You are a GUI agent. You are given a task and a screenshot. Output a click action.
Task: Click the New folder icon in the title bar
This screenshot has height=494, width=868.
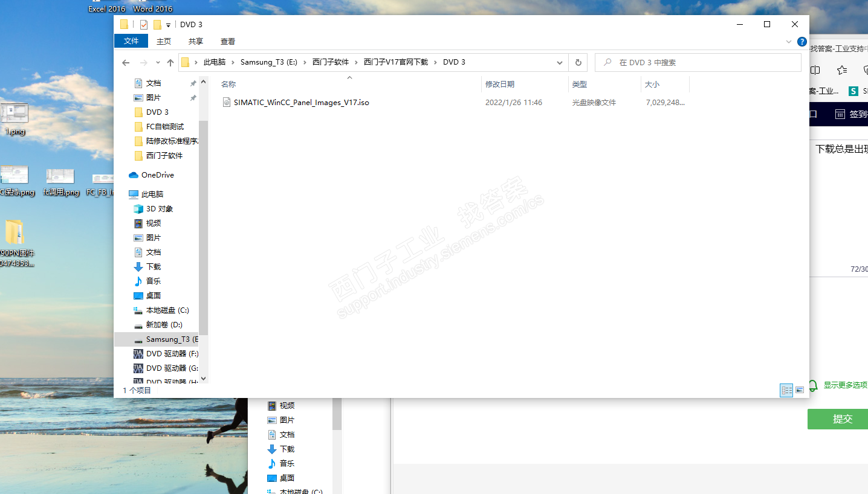(157, 25)
